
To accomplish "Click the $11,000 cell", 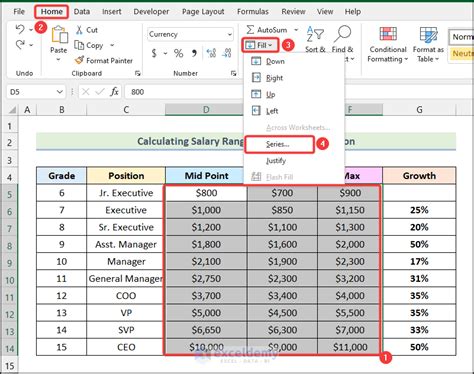I will 350,347.
